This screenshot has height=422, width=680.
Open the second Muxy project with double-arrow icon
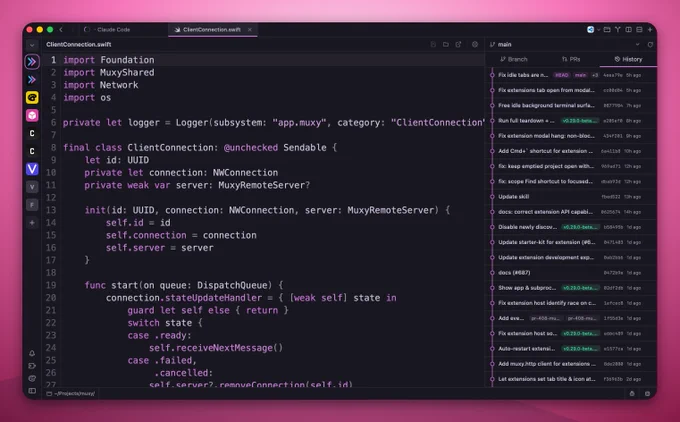pyautogui.click(x=32, y=79)
